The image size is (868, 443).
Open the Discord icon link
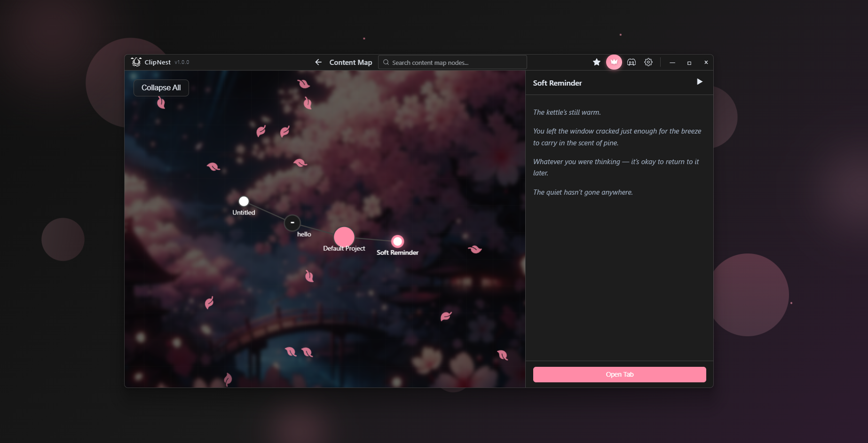pos(631,62)
